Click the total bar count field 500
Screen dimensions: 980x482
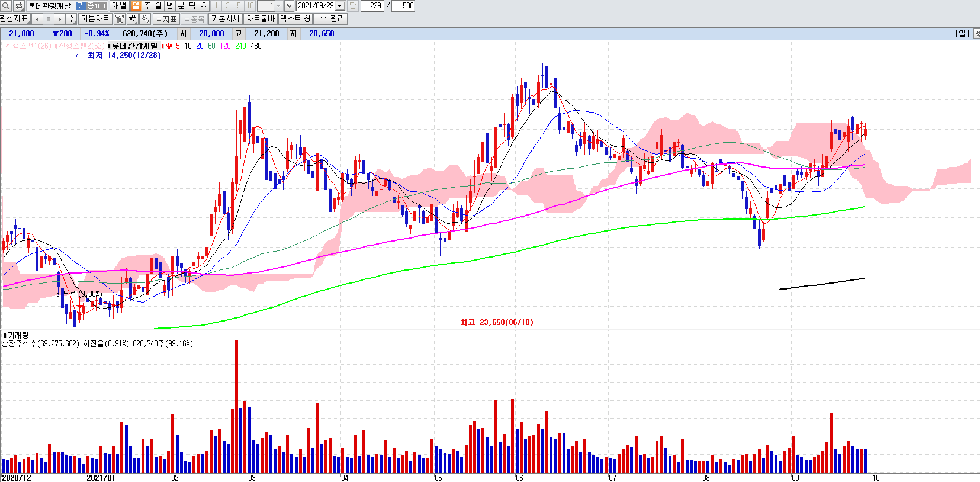pyautogui.click(x=404, y=6)
